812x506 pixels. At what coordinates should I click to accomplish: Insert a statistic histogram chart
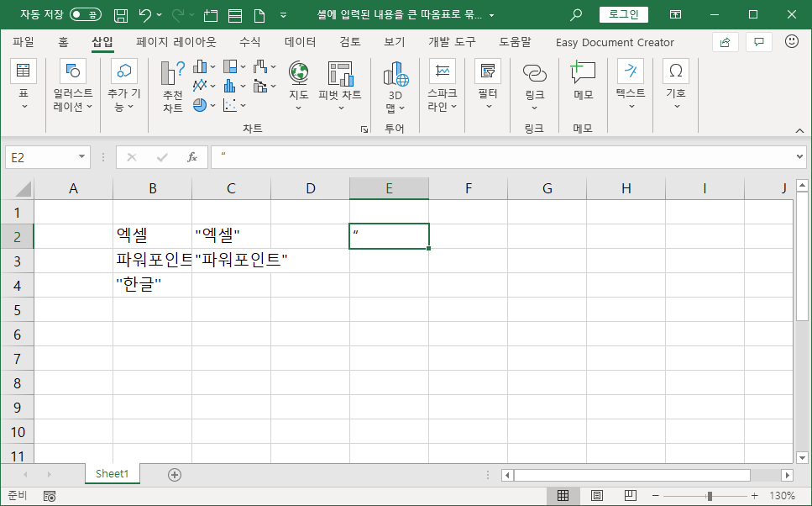tap(234, 86)
